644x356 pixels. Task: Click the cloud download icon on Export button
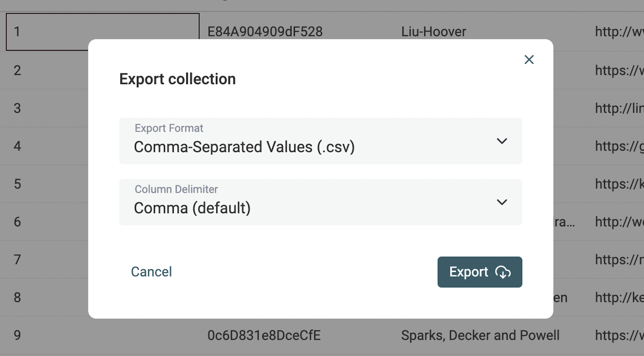pyautogui.click(x=502, y=273)
